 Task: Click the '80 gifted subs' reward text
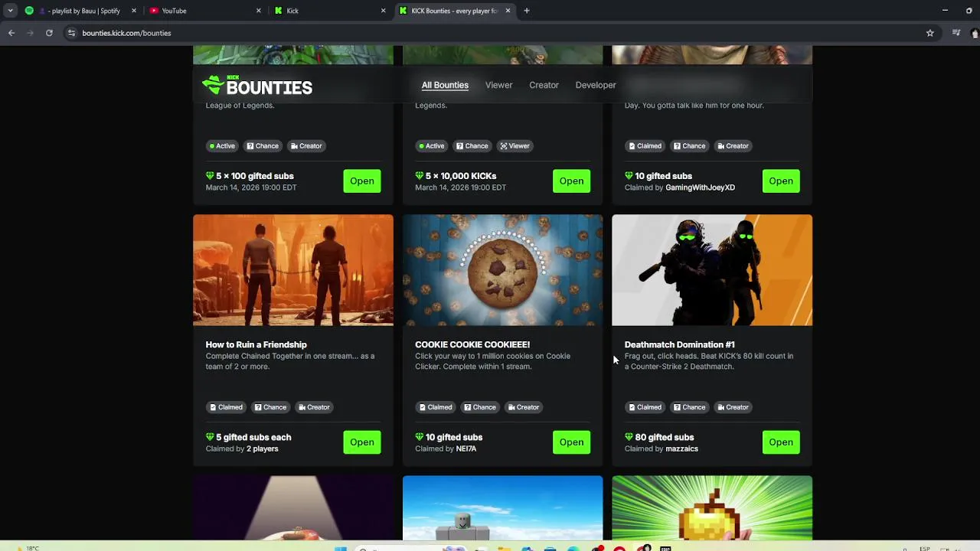[665, 437]
